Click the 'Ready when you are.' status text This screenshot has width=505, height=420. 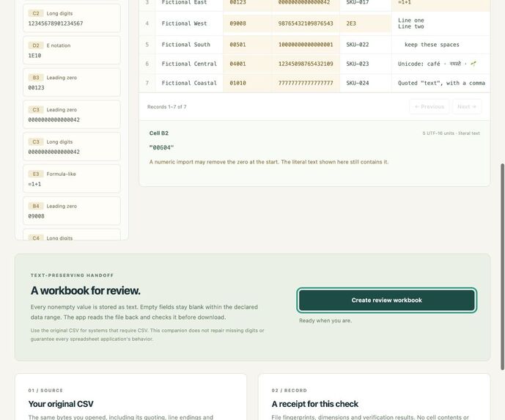click(325, 320)
